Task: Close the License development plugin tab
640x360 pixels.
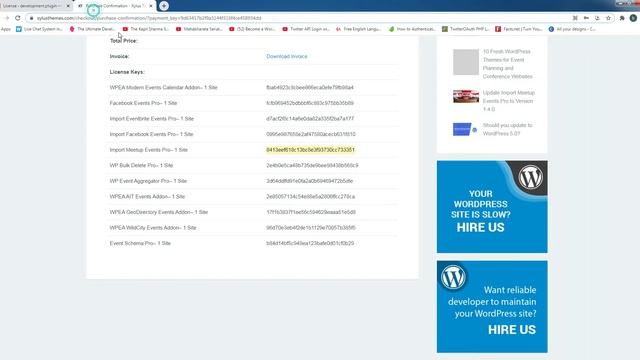Action: click(x=68, y=6)
